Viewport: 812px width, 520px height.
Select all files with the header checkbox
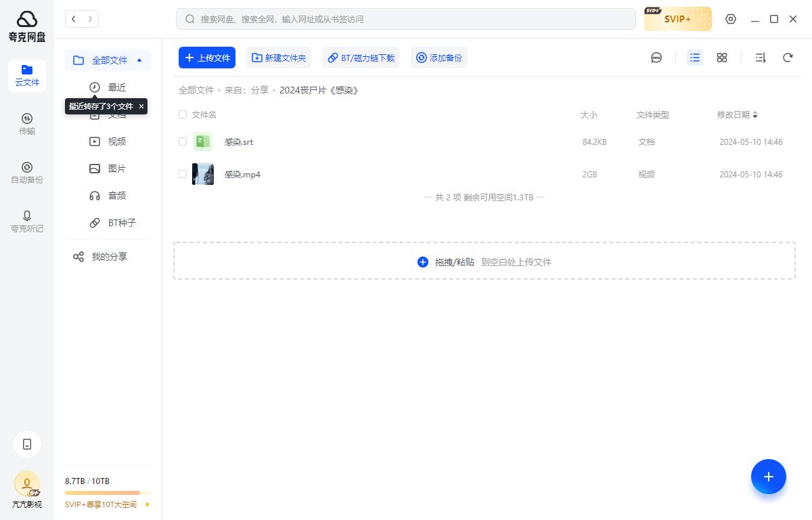[183, 114]
